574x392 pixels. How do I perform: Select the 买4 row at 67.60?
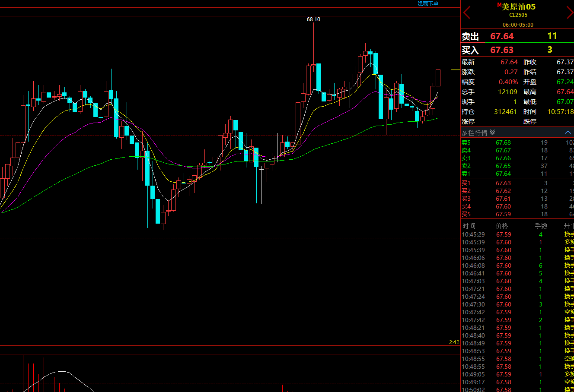(x=517, y=206)
